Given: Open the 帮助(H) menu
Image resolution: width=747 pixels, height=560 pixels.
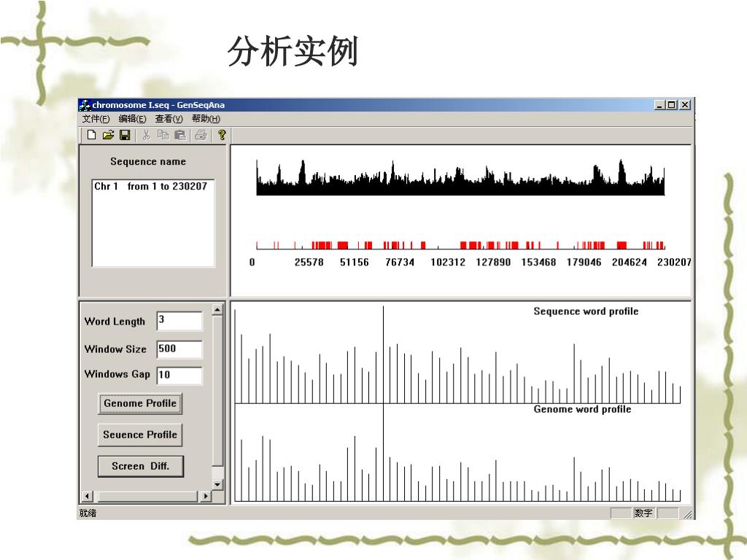Looking at the screenshot, I should pos(206,119).
